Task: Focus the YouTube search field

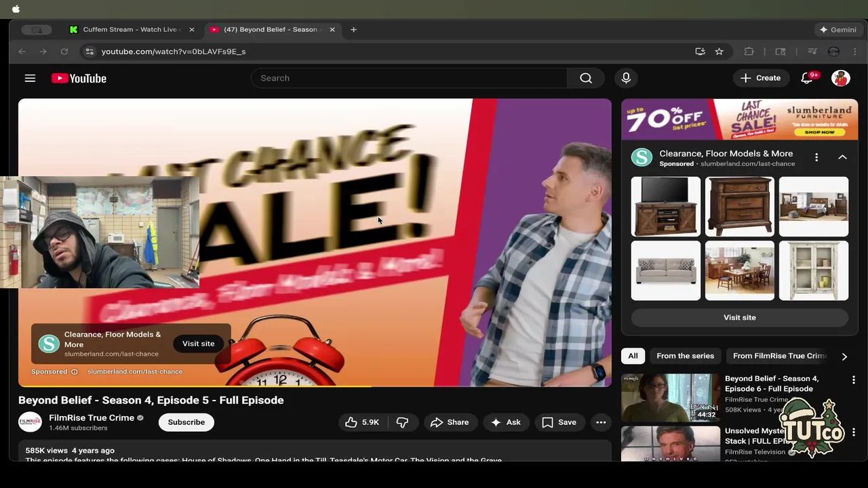Action: click(409, 78)
